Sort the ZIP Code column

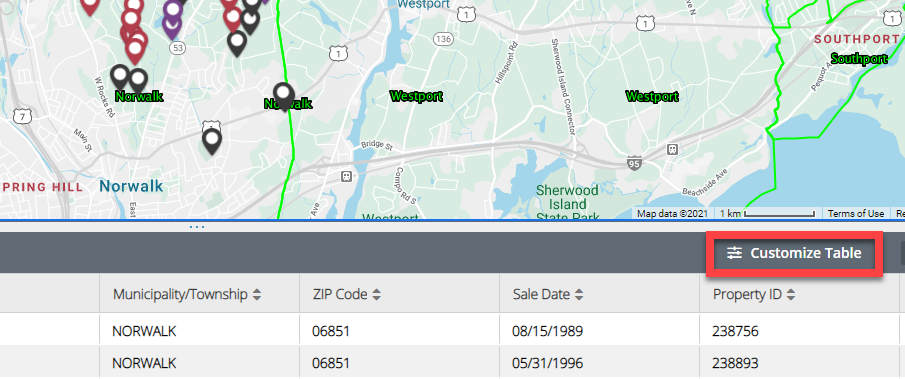(x=376, y=295)
